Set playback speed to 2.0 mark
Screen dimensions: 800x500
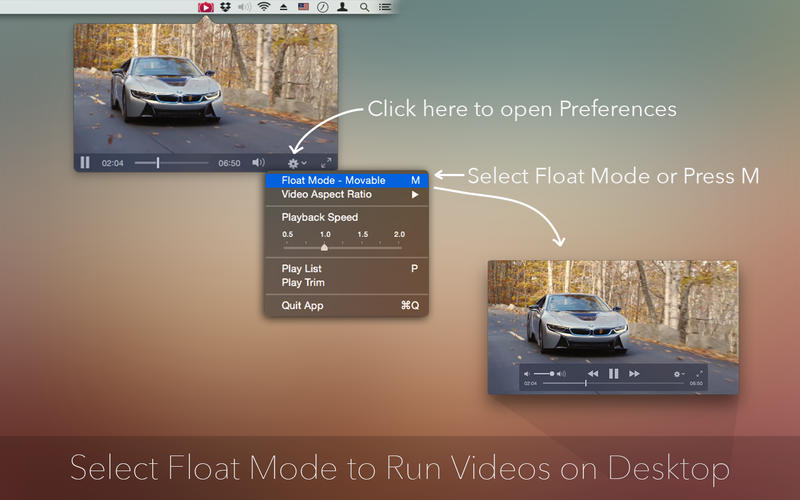399,235
